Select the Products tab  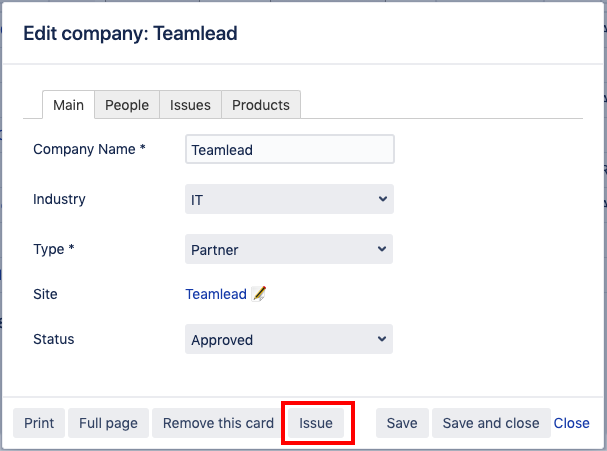260,105
